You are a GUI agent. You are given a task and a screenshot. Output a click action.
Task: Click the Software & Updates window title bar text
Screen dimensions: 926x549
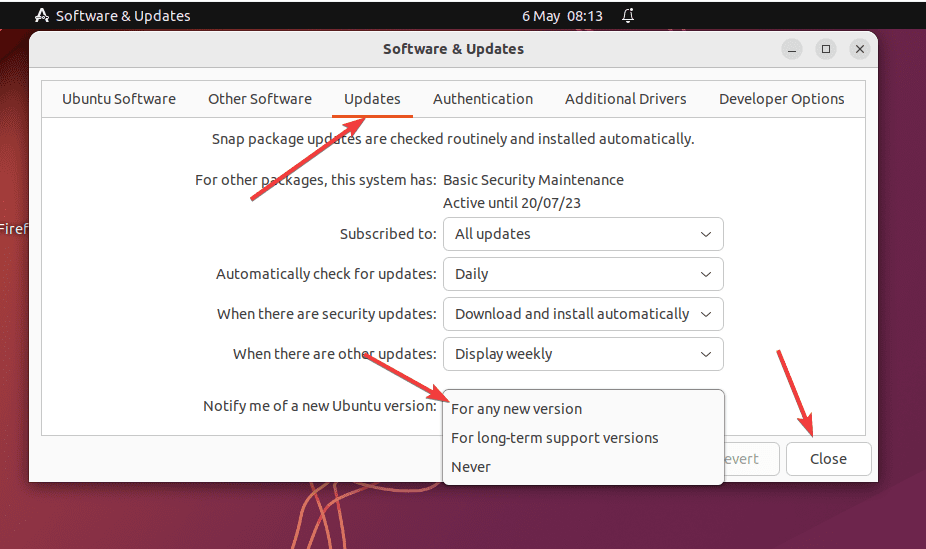454,50
